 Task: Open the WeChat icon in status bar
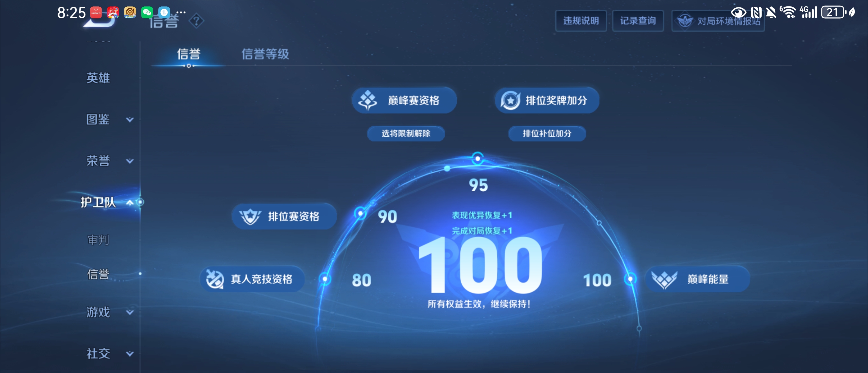[x=147, y=13]
